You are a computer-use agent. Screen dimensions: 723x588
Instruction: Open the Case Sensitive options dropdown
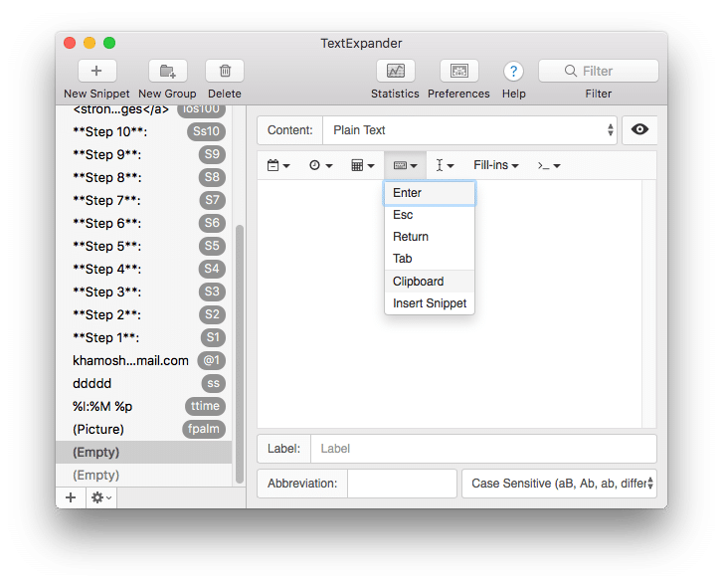pyautogui.click(x=559, y=484)
